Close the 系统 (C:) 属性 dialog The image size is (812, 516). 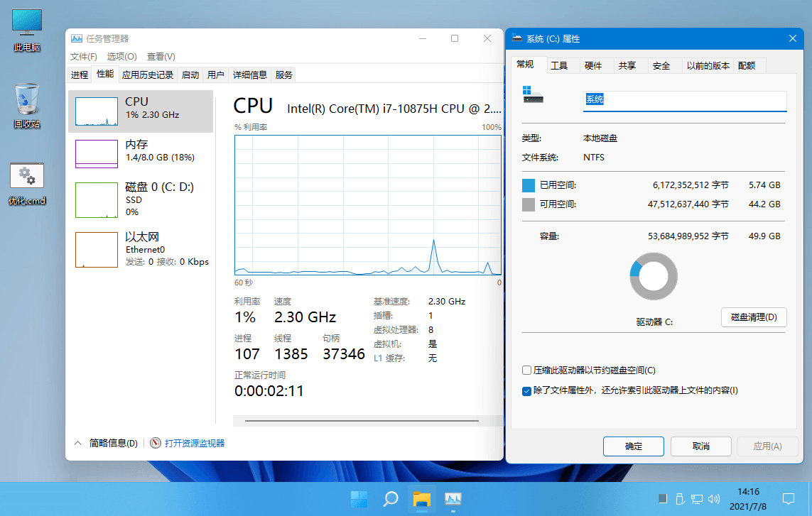click(792, 39)
